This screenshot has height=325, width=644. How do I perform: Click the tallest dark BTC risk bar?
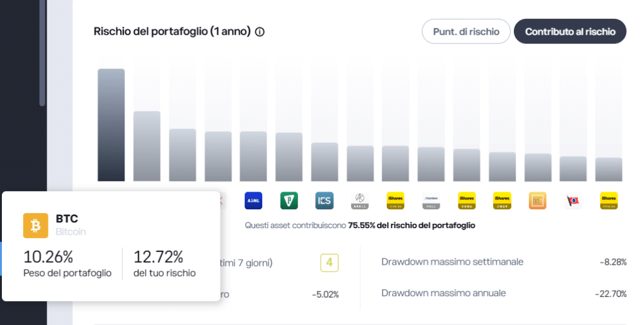point(111,124)
